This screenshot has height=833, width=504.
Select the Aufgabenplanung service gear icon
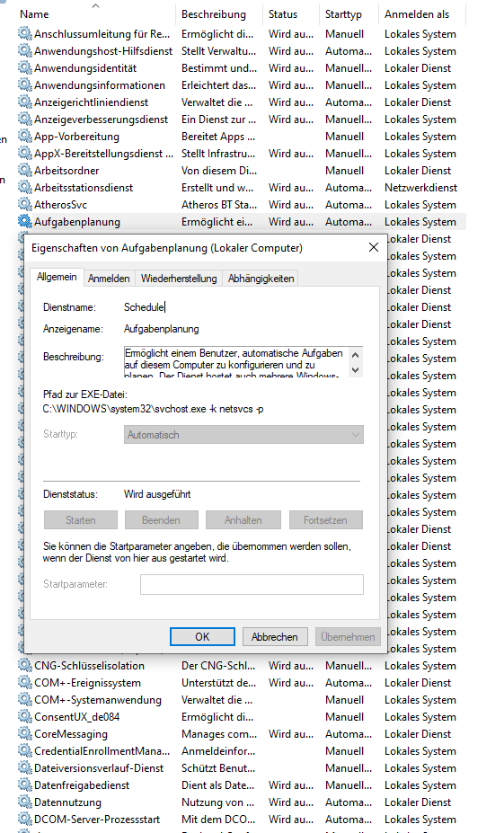25,222
